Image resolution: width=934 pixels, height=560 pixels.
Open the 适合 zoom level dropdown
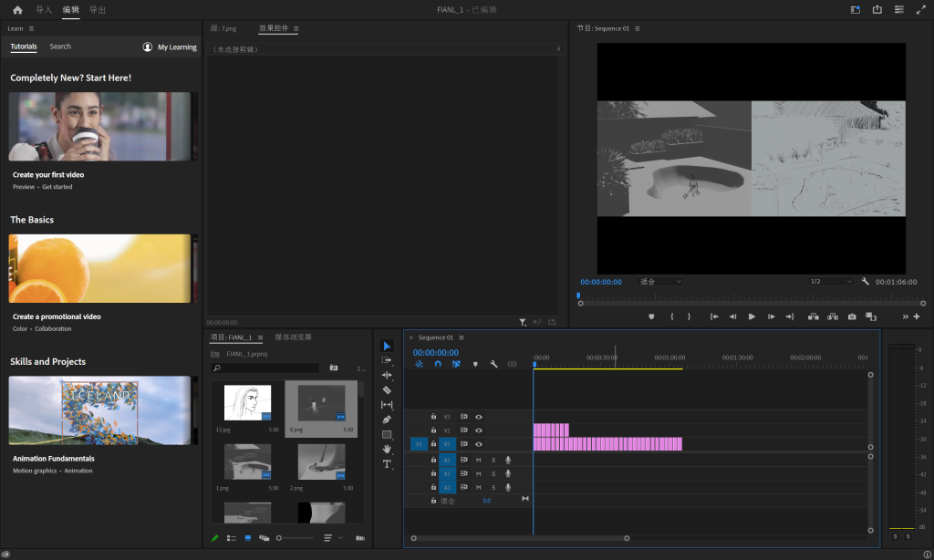[x=660, y=282]
